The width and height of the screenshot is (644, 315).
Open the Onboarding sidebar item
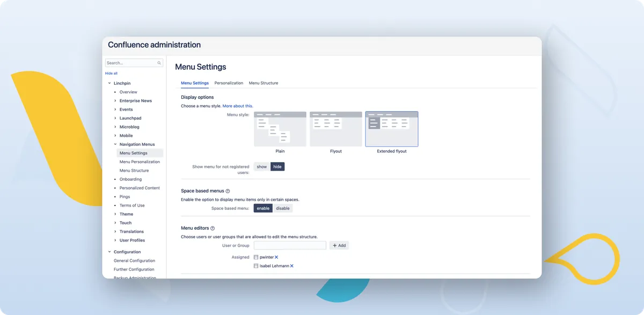130,179
